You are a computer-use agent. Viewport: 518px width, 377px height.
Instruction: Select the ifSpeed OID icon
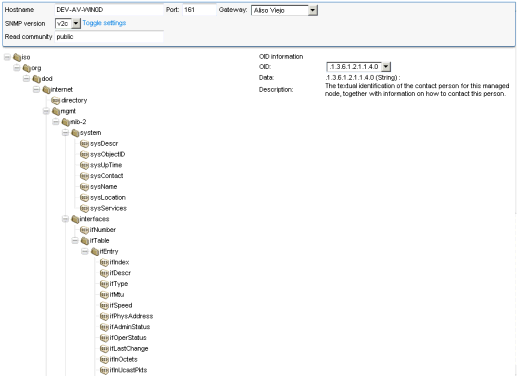(104, 306)
